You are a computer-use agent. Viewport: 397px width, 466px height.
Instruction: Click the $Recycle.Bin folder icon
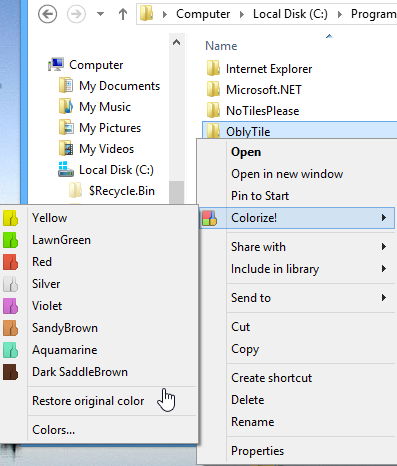75,190
